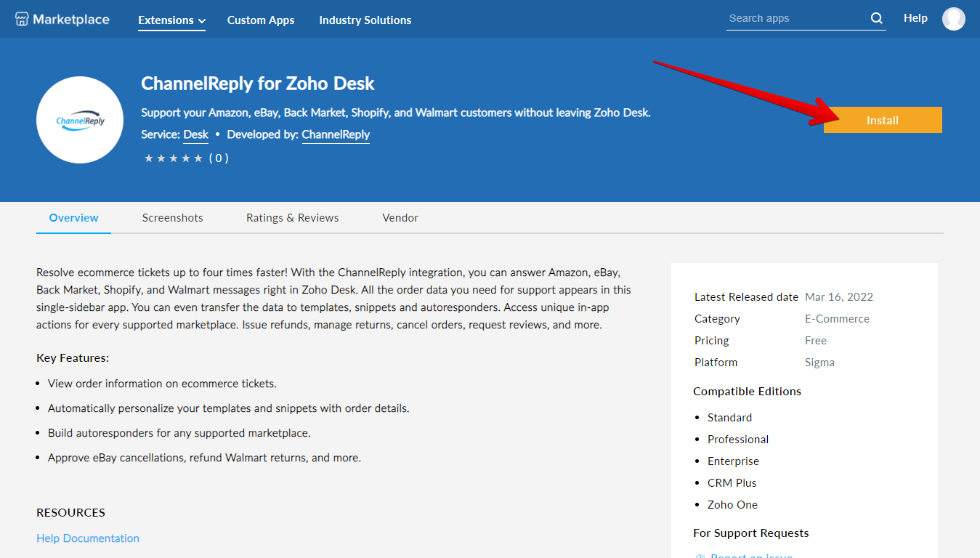Click the 'Mar 16, 2022' release date

(839, 297)
